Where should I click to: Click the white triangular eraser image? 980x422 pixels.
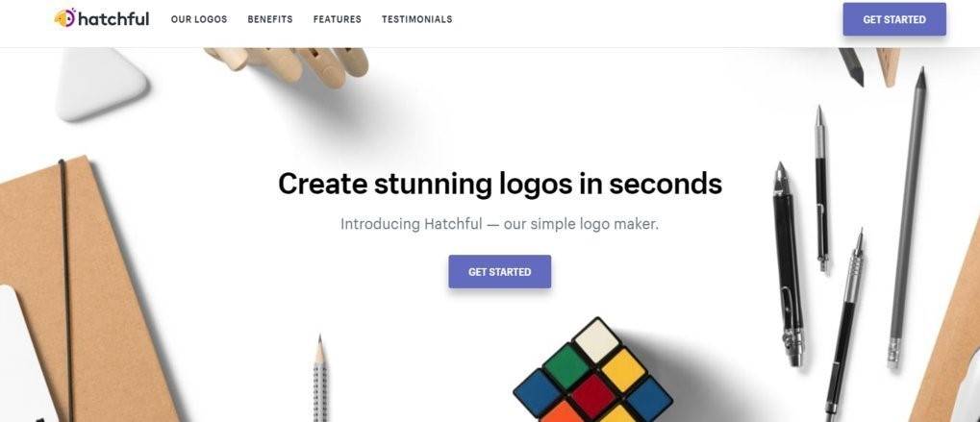tap(101, 83)
